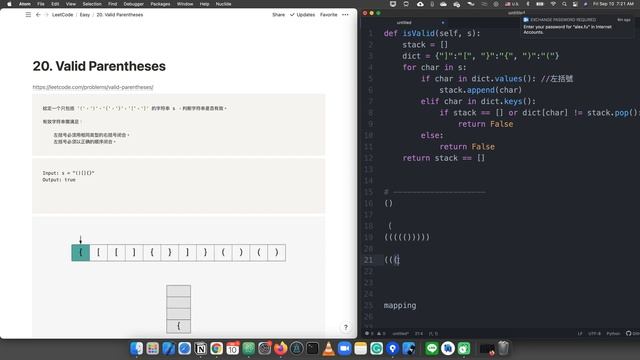Open the Edit menu
This screenshot has height=360, width=640.
coord(55,4)
